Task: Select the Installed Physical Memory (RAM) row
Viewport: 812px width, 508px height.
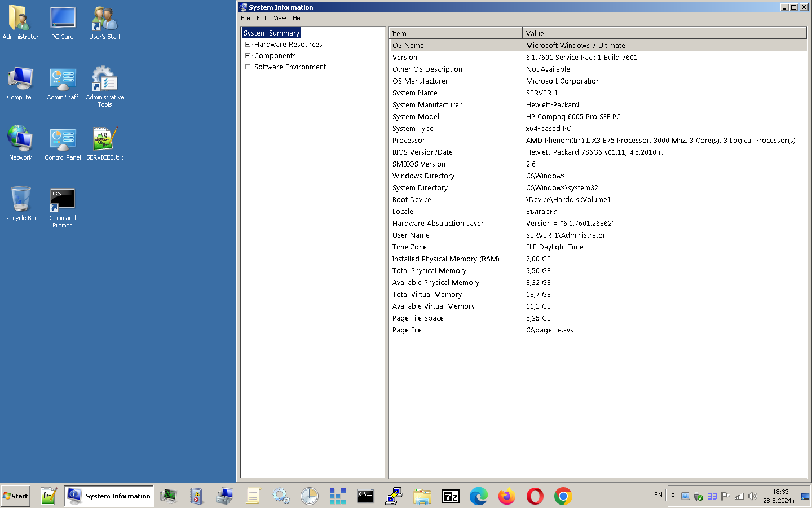Action: pos(598,259)
